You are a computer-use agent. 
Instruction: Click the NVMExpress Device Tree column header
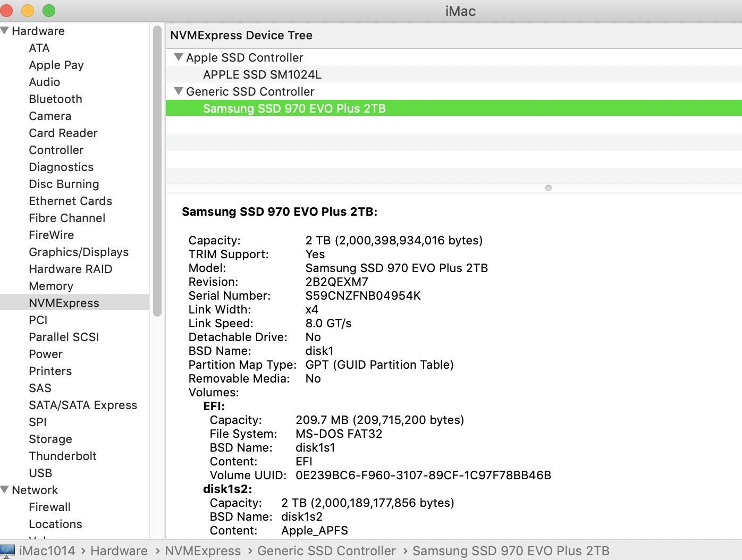point(454,35)
